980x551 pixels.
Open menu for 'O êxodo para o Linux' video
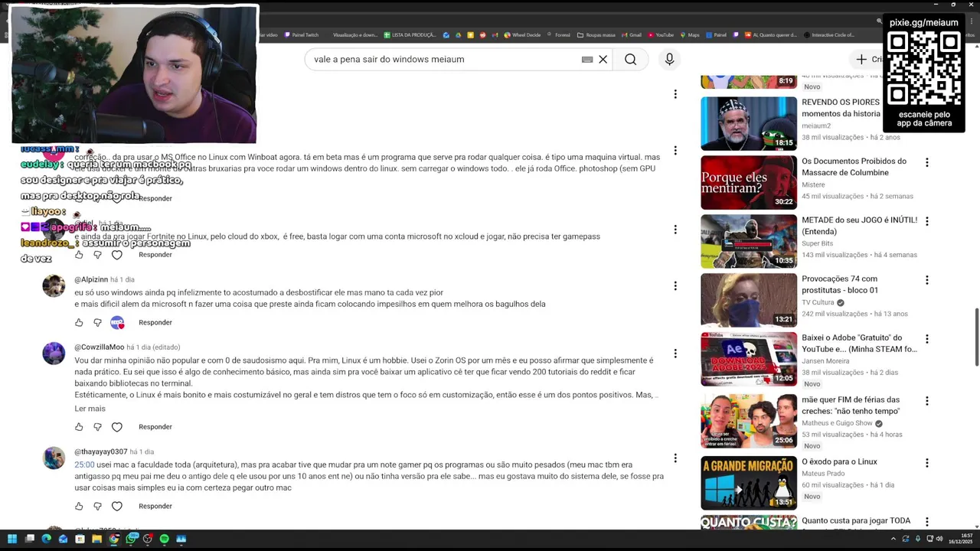coord(926,463)
